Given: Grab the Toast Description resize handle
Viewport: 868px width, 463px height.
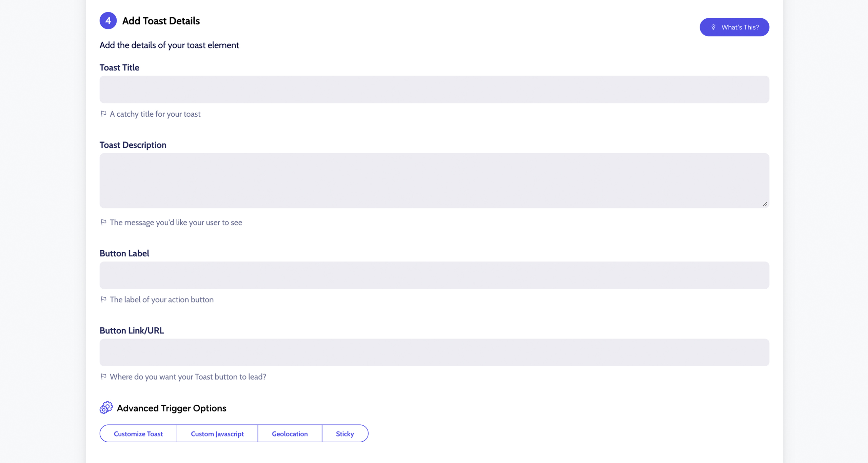Looking at the screenshot, I should 765,204.
